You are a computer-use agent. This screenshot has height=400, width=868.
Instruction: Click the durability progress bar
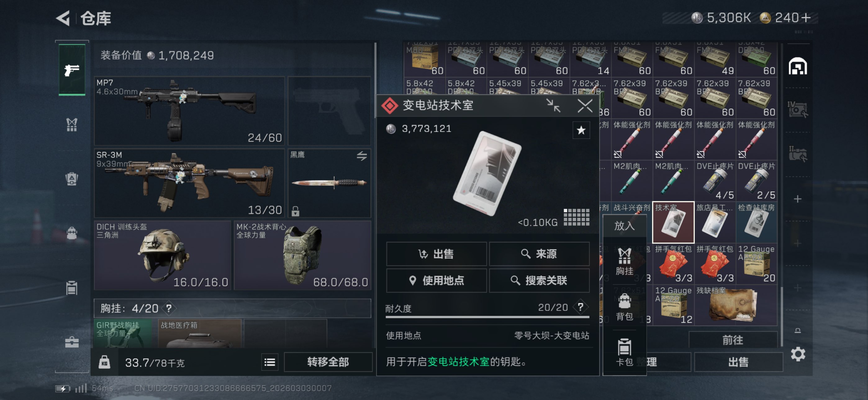pos(487,317)
